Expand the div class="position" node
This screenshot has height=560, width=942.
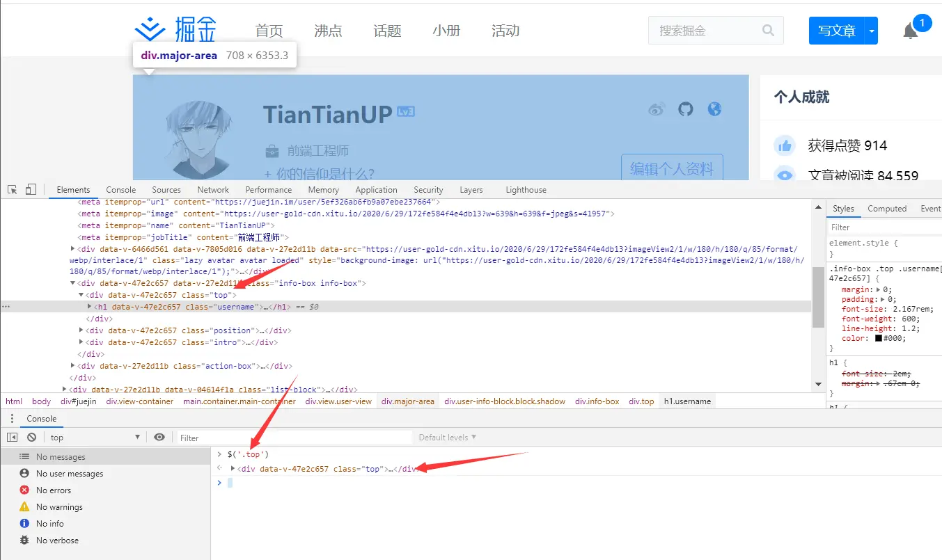(x=81, y=330)
